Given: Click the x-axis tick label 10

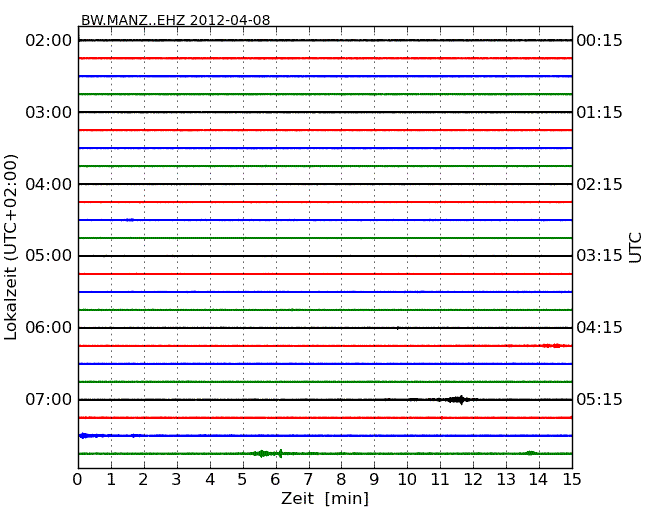Looking at the screenshot, I should tap(407, 480).
